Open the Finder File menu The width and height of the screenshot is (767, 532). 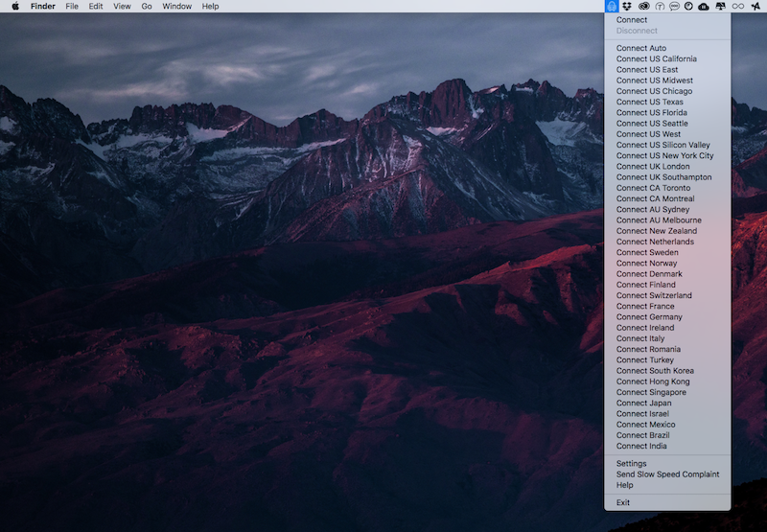(x=72, y=6)
